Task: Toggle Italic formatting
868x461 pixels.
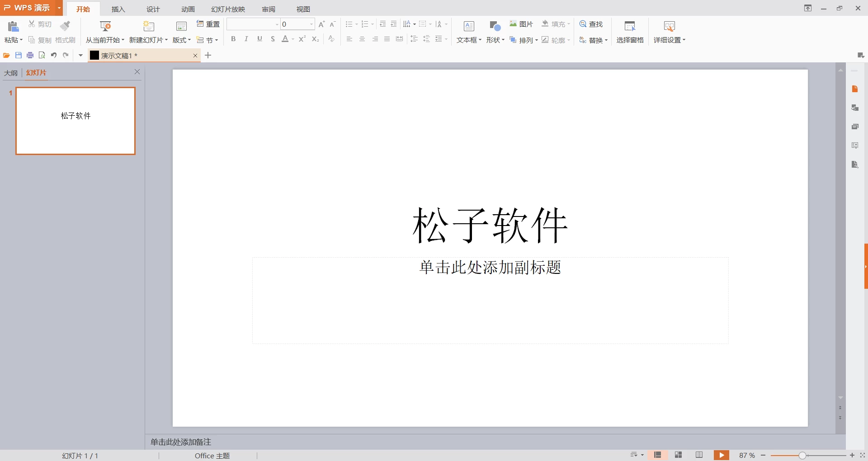Action: pyautogui.click(x=246, y=39)
